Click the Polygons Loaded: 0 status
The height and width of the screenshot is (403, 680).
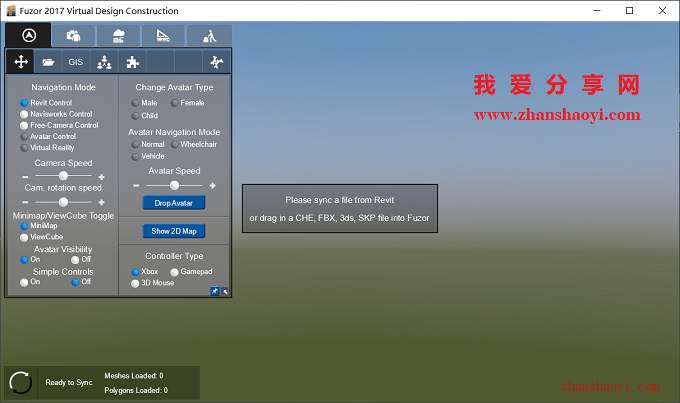point(136,390)
